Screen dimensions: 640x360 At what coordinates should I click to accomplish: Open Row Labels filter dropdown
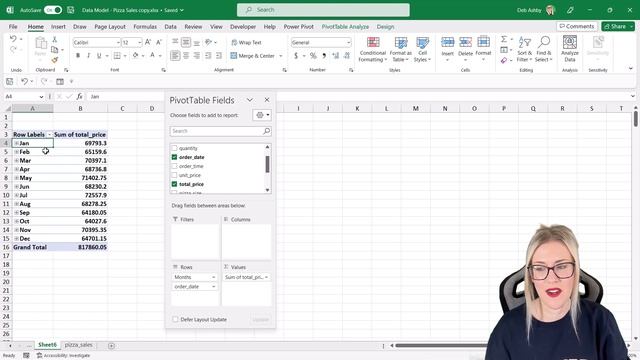click(x=49, y=135)
